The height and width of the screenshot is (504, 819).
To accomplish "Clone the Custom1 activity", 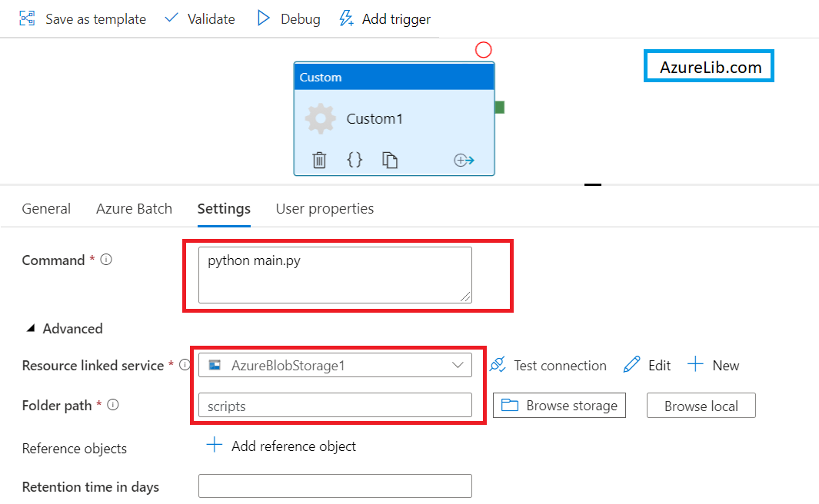I will 390,160.
